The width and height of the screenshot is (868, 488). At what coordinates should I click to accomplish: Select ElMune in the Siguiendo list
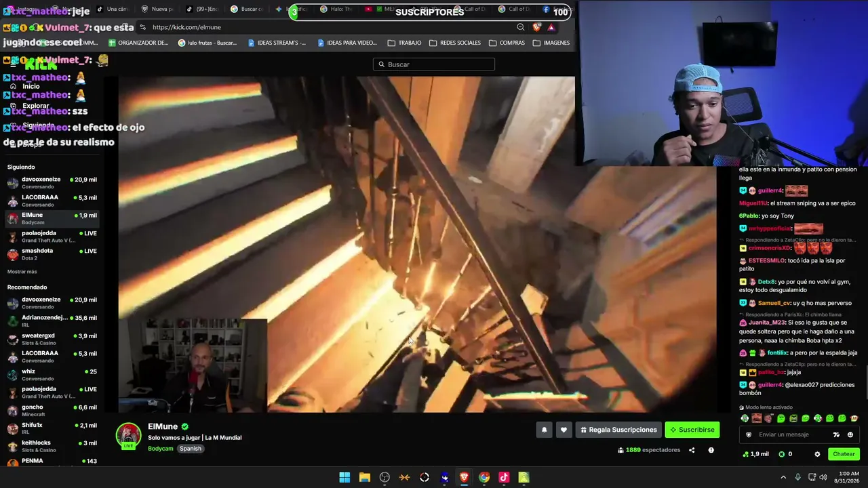[52, 218]
